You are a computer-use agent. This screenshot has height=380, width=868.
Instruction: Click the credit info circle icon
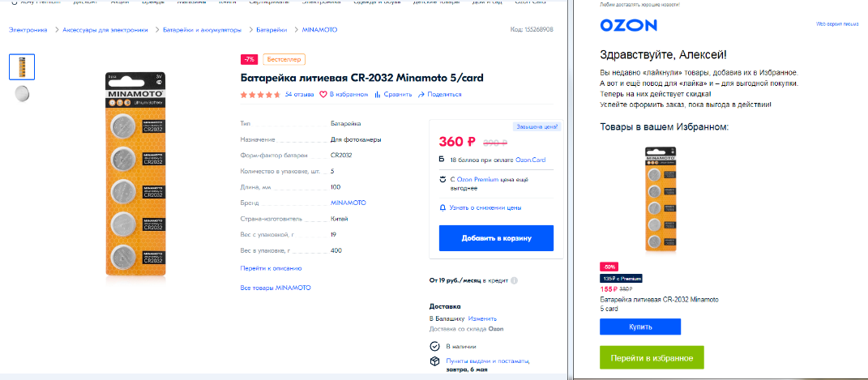coord(515,280)
